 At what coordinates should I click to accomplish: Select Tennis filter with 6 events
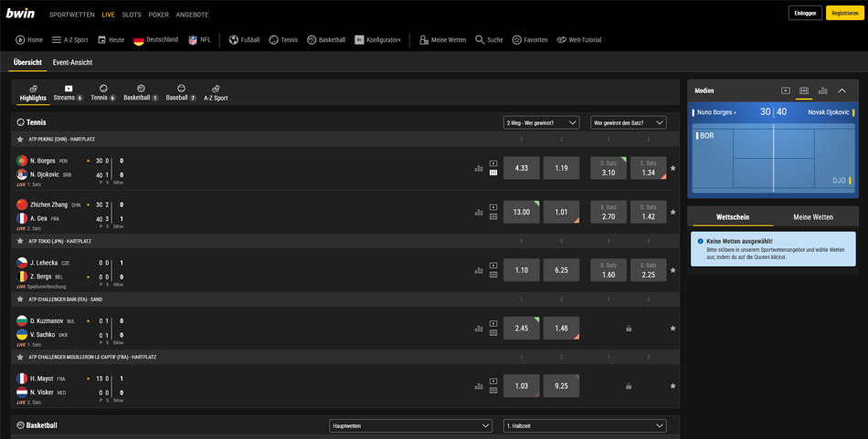coord(103,93)
